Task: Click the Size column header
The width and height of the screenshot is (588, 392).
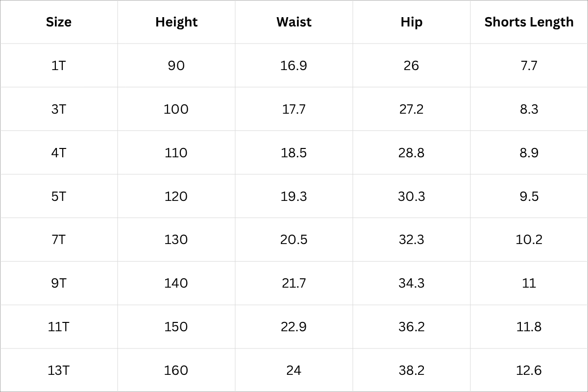Action: coord(59,22)
